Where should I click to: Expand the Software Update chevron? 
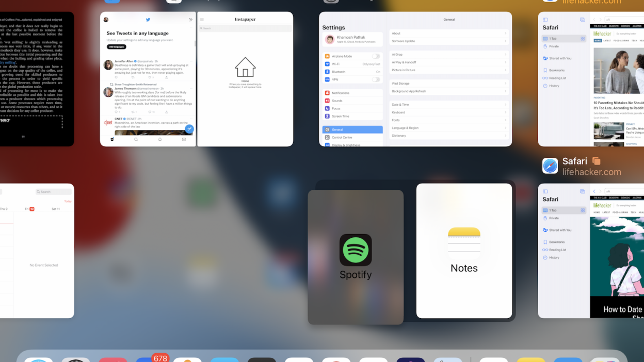505,41
